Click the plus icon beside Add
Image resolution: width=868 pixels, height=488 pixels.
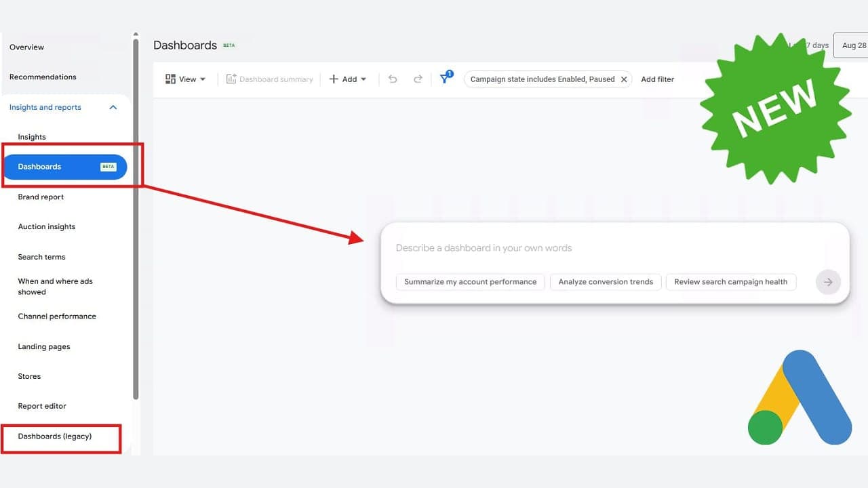(x=334, y=79)
